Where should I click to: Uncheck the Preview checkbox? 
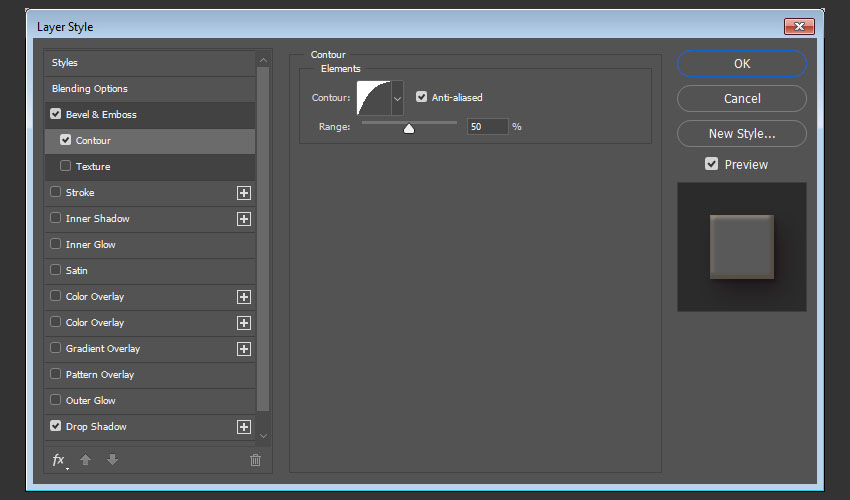point(712,164)
